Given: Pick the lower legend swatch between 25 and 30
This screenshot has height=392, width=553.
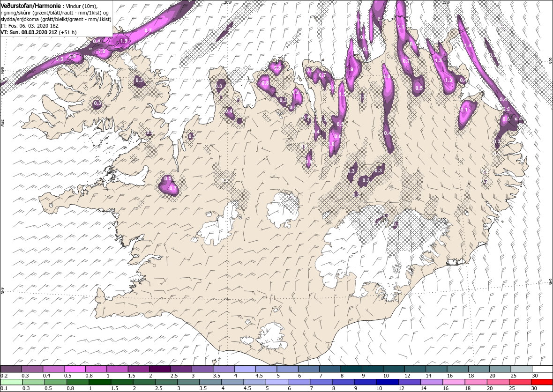Looking at the screenshot, I should (x=520, y=383).
